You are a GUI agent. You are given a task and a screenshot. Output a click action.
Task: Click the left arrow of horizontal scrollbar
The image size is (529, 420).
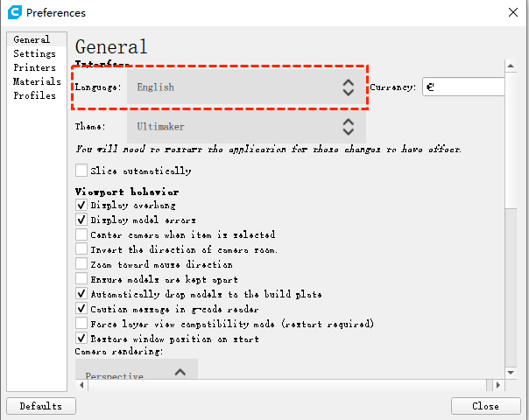[81, 385]
